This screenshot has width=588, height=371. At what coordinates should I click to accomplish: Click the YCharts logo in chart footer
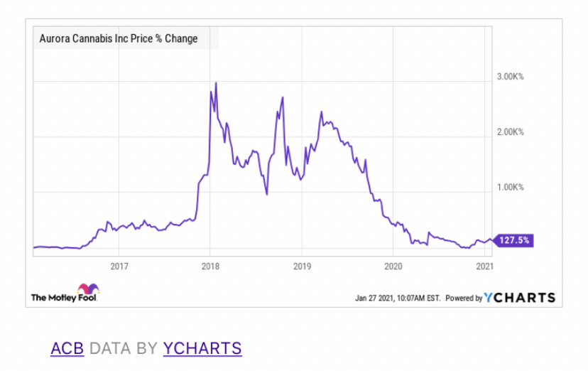tap(520, 298)
